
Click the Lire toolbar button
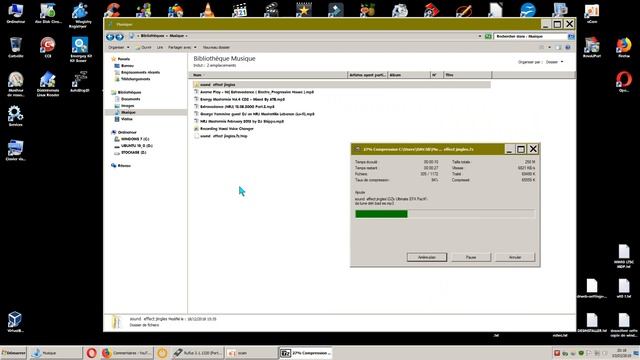point(160,47)
